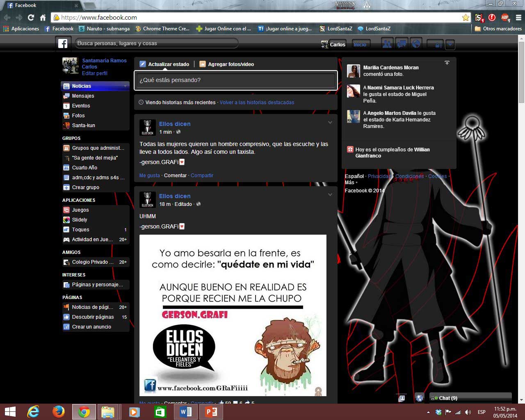The height and width of the screenshot is (420, 525).
Task: Expand account settings dropdown arrow
Action: [450, 44]
